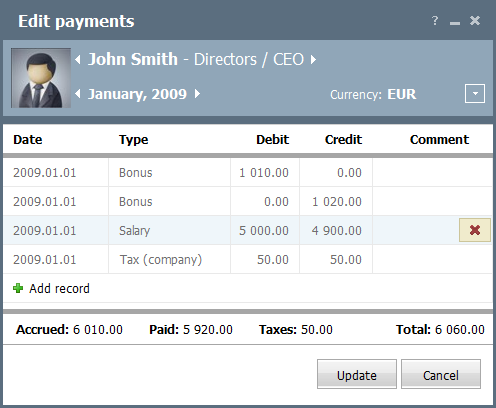Click the Tax (company) debit 50.00 cell
This screenshot has width=496, height=408.
[265, 260]
